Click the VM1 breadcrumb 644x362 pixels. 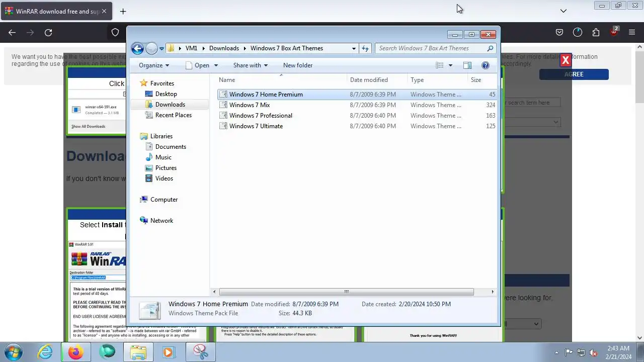(x=191, y=48)
